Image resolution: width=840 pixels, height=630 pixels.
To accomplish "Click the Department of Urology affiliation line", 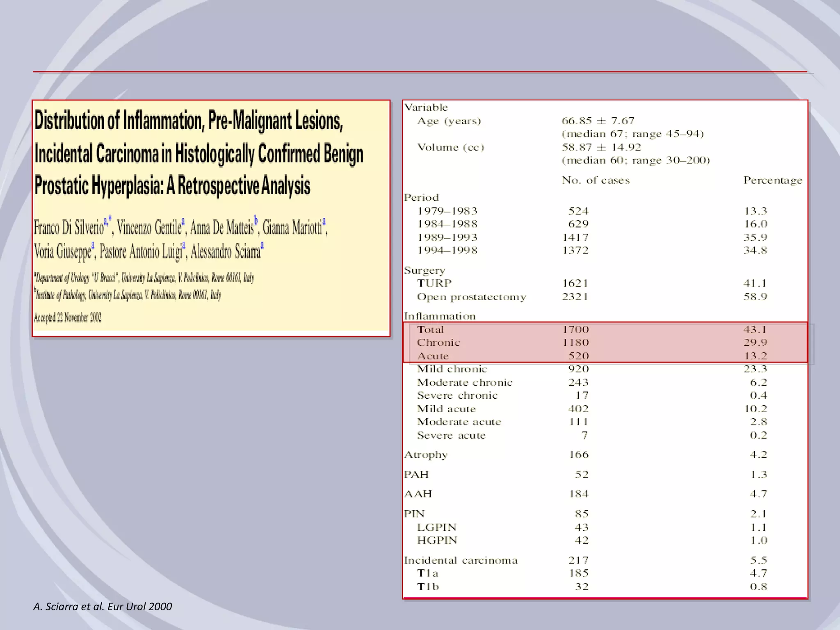I will click(144, 278).
